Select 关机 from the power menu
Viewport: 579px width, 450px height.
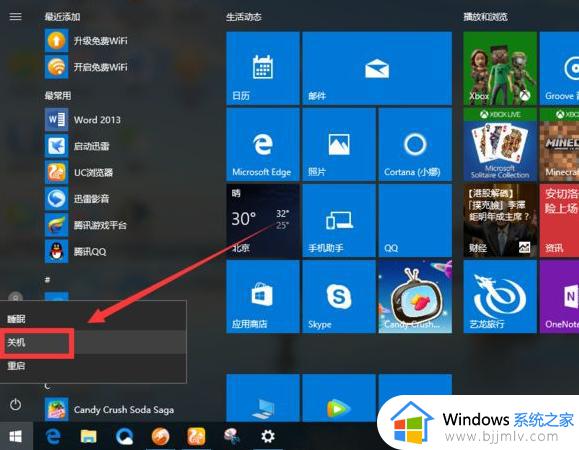pyautogui.click(x=93, y=342)
